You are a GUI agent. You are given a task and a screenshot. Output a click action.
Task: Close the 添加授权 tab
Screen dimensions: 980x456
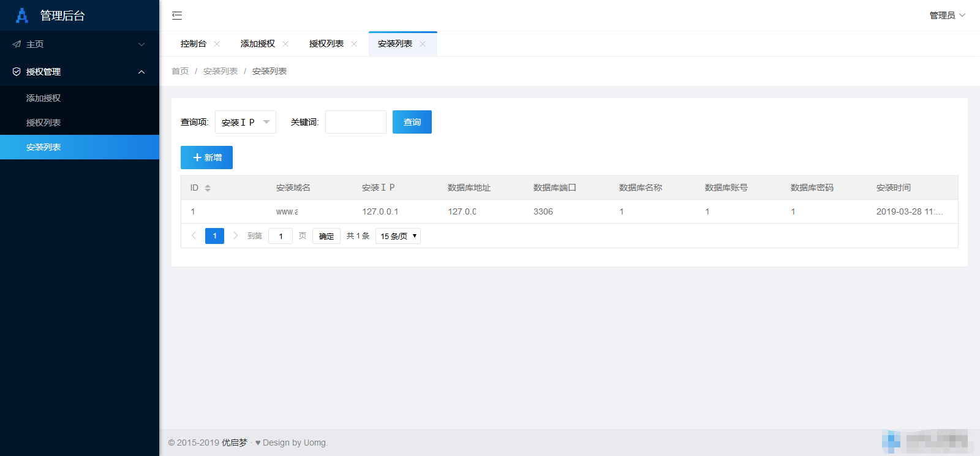285,44
